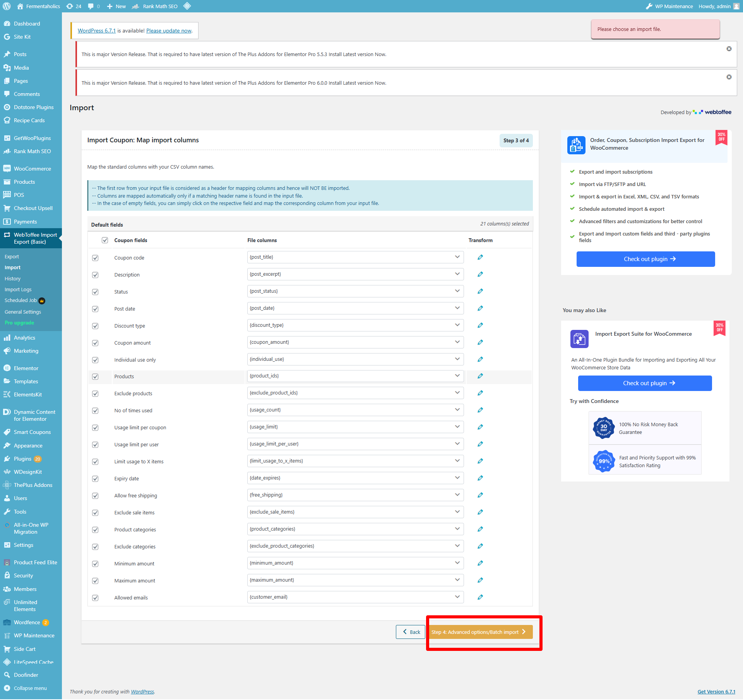
Task: Dismiss the Elementor Pro 5.5.3 notice
Action: [x=729, y=49]
